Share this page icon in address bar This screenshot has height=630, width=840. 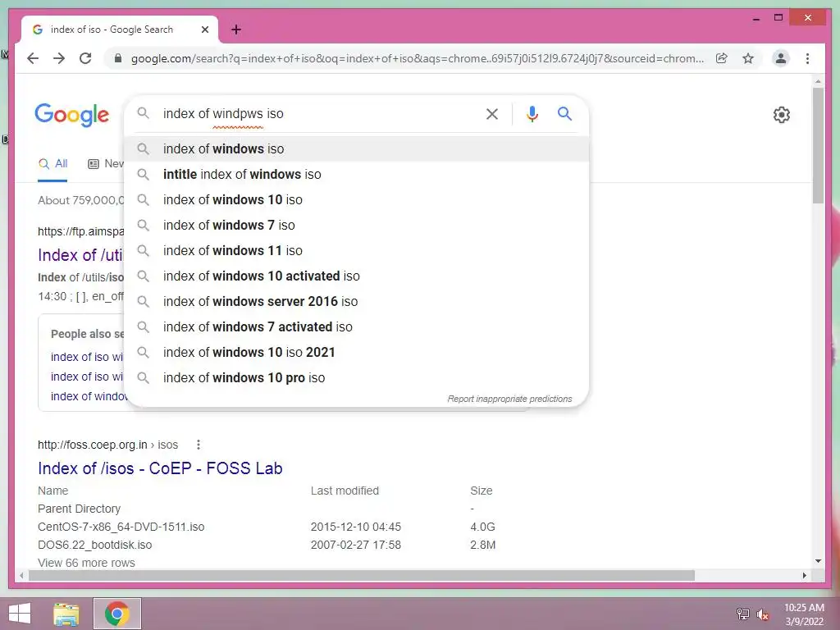(722, 58)
